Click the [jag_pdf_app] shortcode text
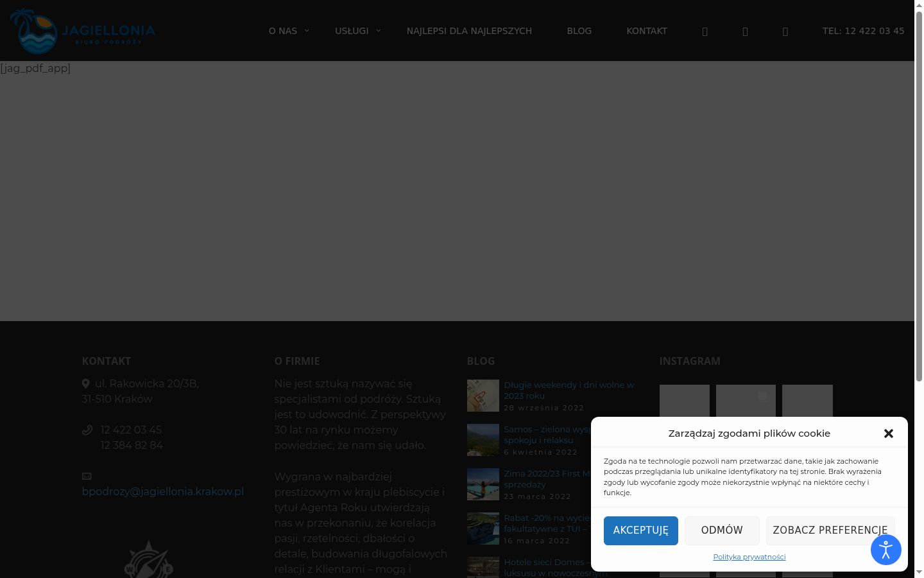 [35, 68]
